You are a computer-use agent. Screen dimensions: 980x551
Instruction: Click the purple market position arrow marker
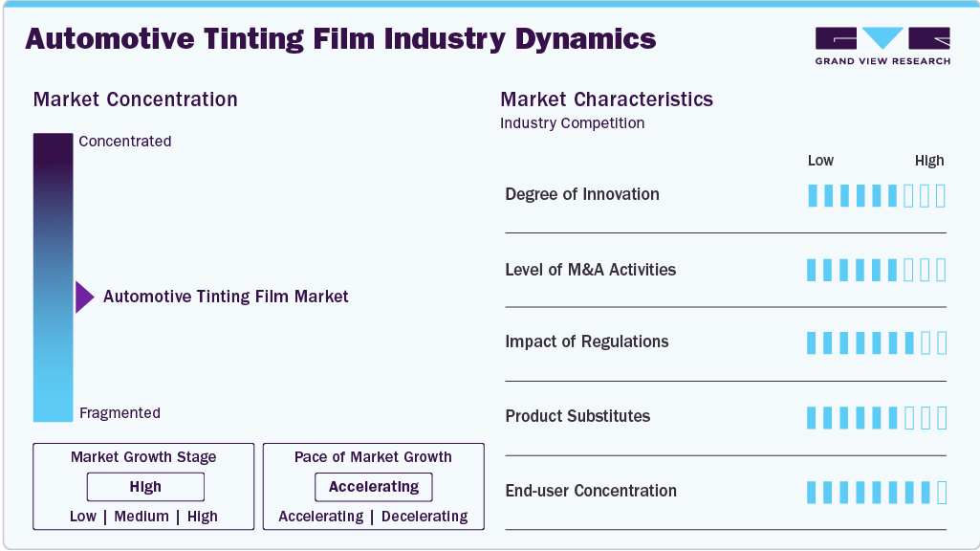pyautogui.click(x=84, y=297)
